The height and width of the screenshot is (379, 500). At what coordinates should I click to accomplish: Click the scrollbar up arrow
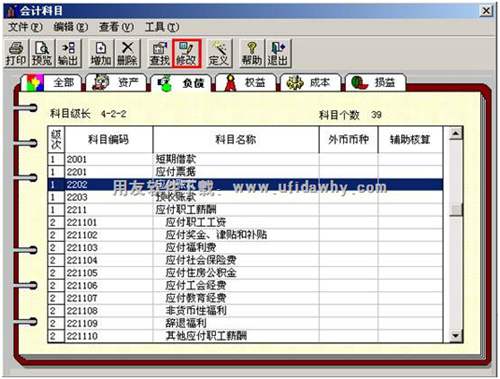(456, 134)
